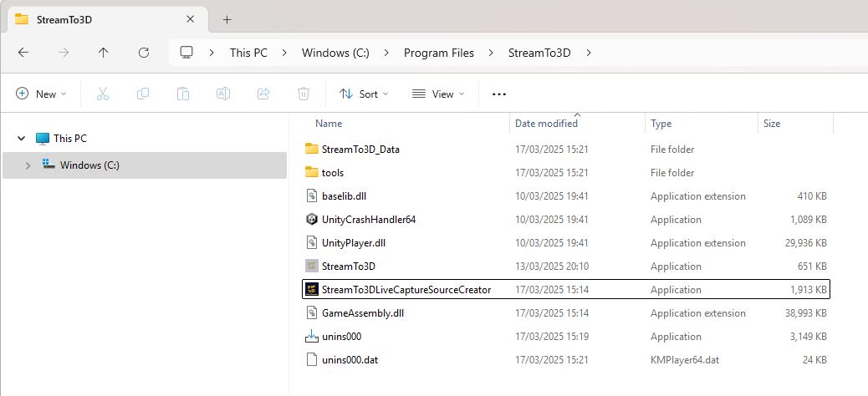
Task: Select the UnityPlayer.dll file icon
Action: pos(312,243)
